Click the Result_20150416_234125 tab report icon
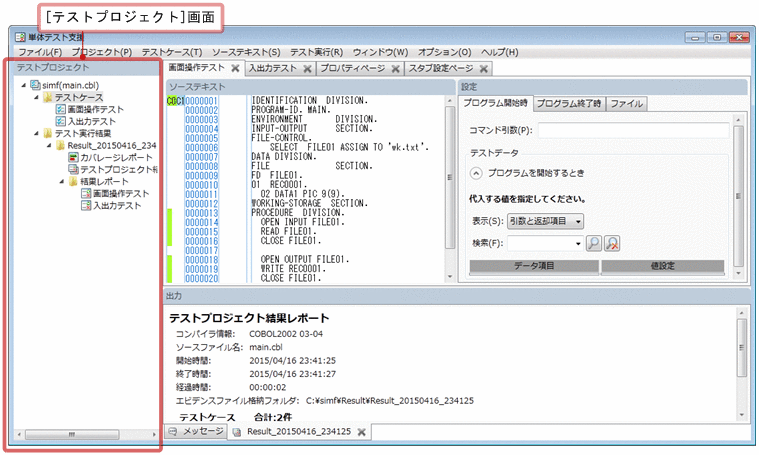This screenshot has height=455, width=759. point(237,432)
